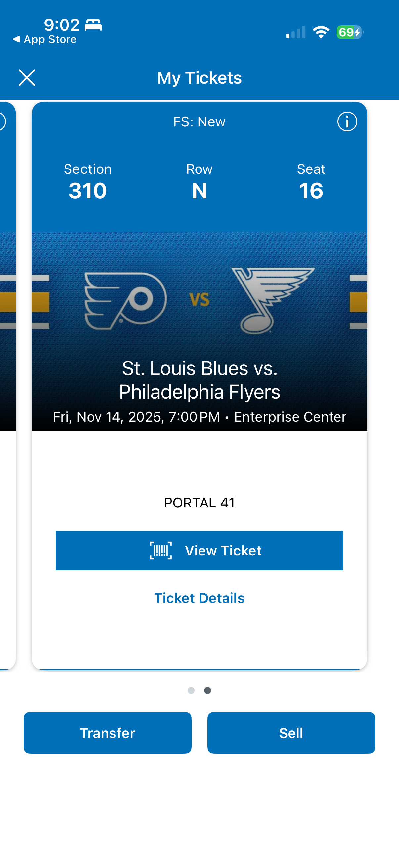The width and height of the screenshot is (399, 868).
Task: Tap the cellular signal bars icon
Action: (x=296, y=33)
